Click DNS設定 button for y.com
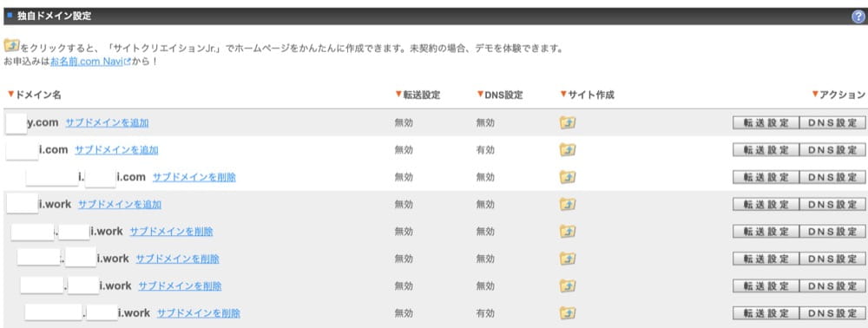This screenshot has height=328, width=868. 832,123
